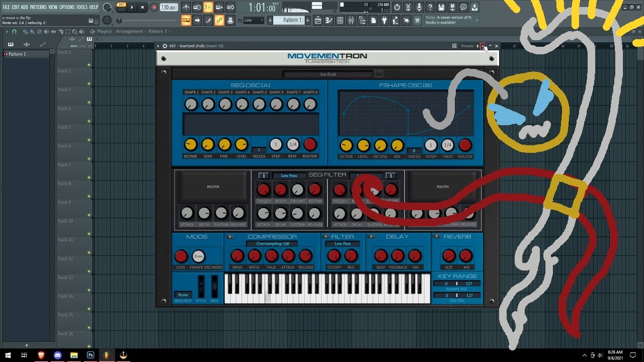
Task: Click the FSHAPE OSC key range slider
Action: click(457, 284)
